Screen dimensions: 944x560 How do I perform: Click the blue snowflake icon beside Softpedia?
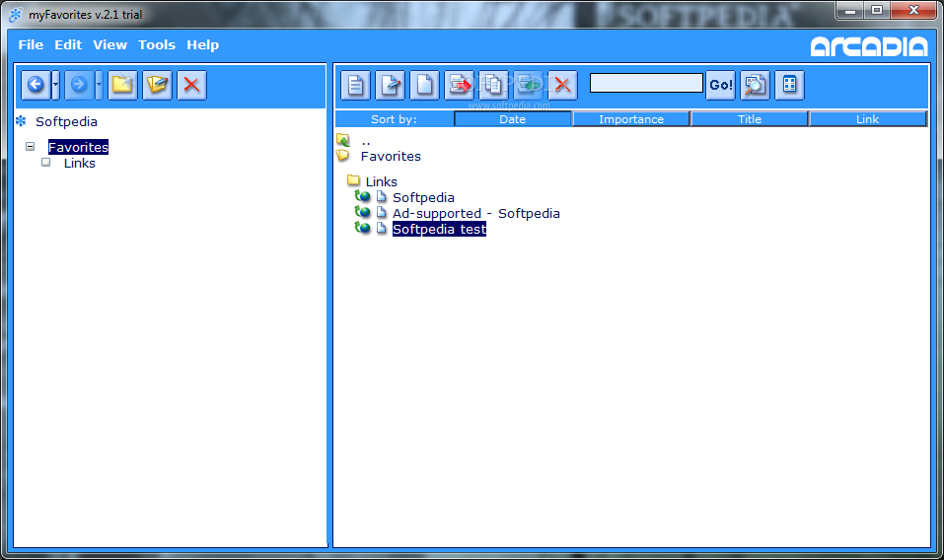pos(21,121)
